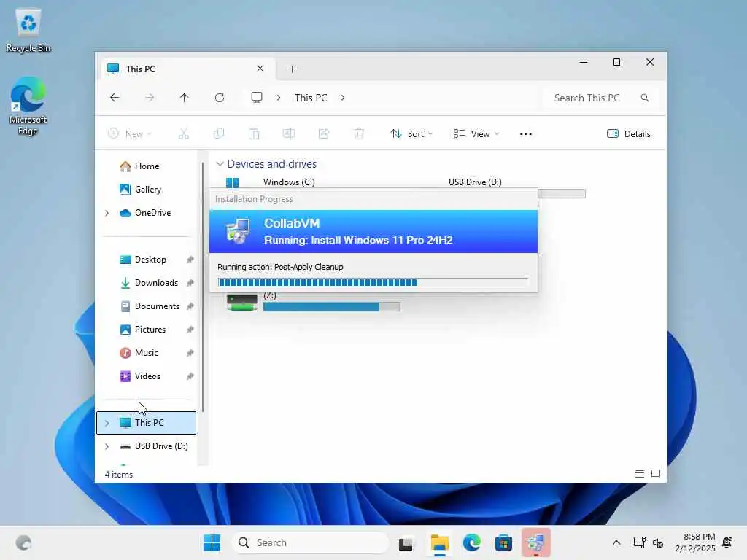Image resolution: width=747 pixels, height=560 pixels.
Task: Click chevron after This PC breadcrumb
Action: tap(343, 98)
